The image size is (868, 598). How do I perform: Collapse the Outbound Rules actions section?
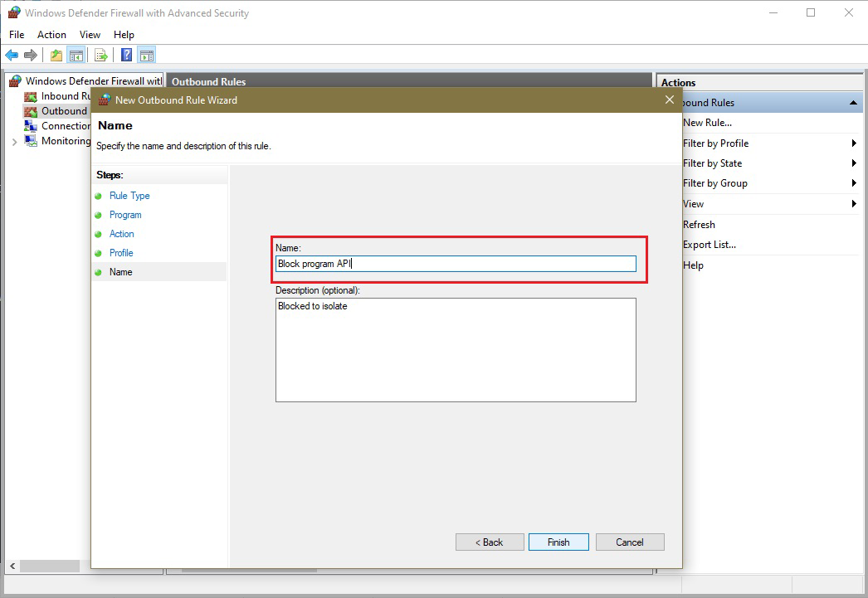[x=853, y=102]
